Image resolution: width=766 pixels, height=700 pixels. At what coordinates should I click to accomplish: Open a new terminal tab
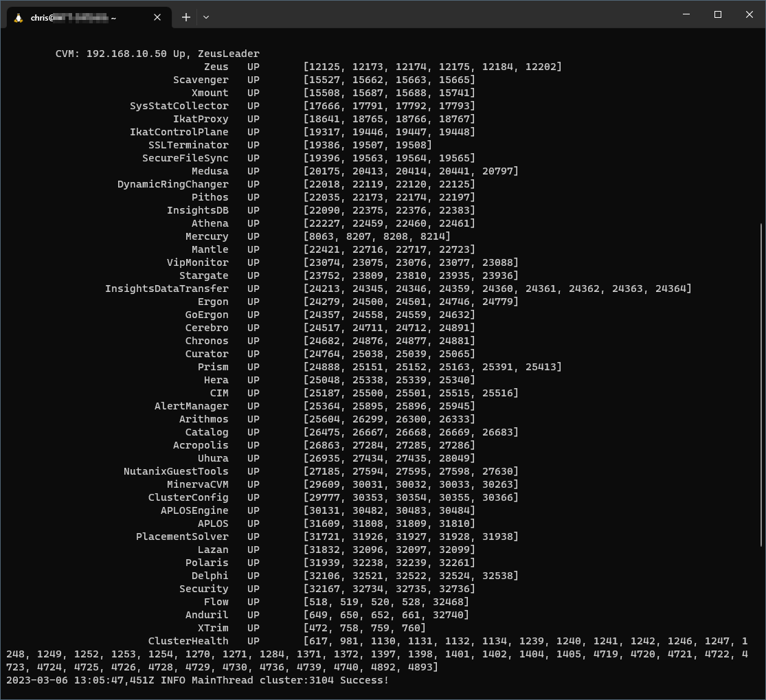(x=186, y=18)
